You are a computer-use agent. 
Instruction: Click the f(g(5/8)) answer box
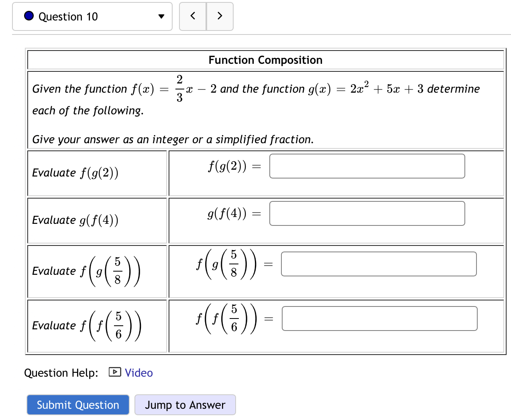click(x=379, y=264)
